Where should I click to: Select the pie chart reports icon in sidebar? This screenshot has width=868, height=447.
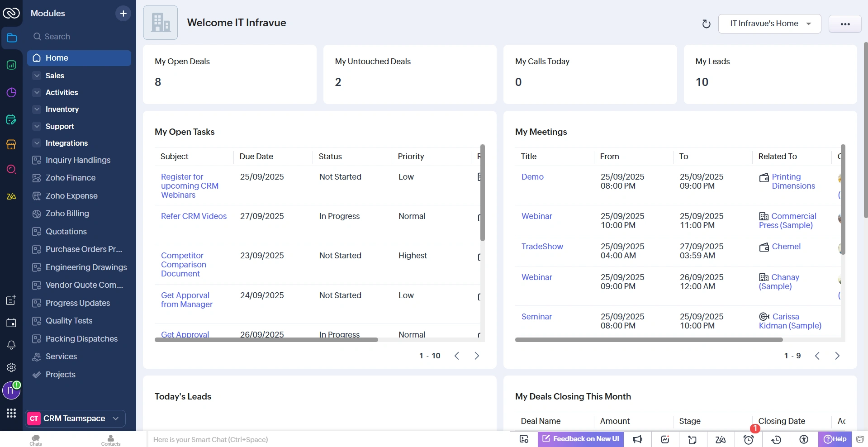[11, 92]
